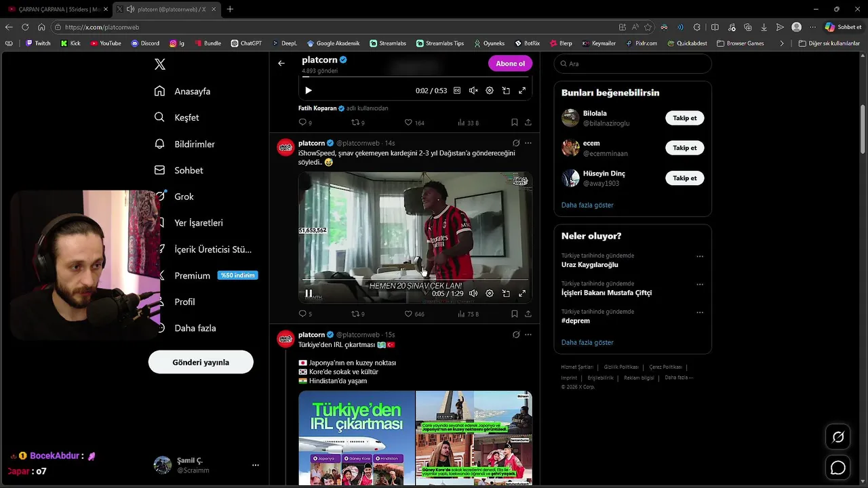868x488 pixels.
Task: Toggle mute on the iShowSpeed video
Action: point(473,293)
